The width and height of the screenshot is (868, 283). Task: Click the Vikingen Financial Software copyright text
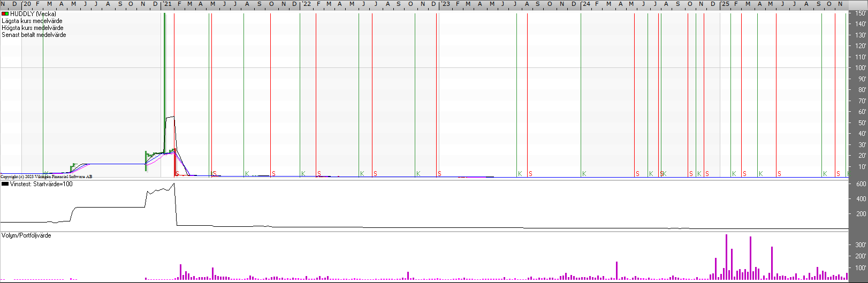(x=47, y=177)
